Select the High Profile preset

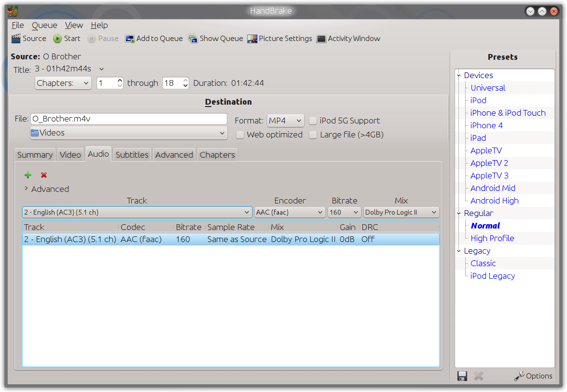click(x=492, y=239)
